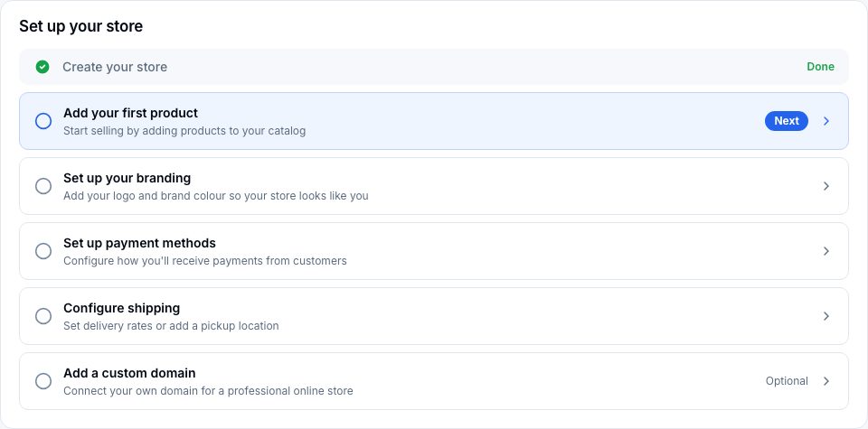Viewport: 868px width, 429px height.
Task: Toggle the circle for Set up your branding
Action: coord(43,186)
